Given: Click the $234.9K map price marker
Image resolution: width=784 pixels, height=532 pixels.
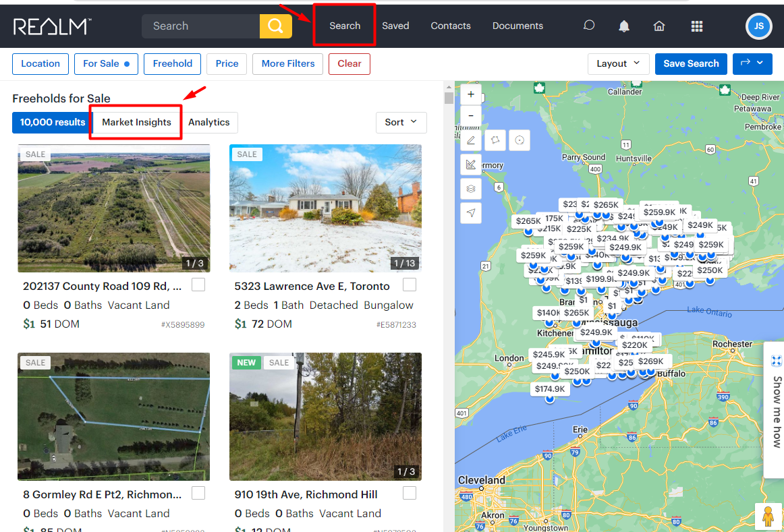Looking at the screenshot, I should pyautogui.click(x=613, y=238).
